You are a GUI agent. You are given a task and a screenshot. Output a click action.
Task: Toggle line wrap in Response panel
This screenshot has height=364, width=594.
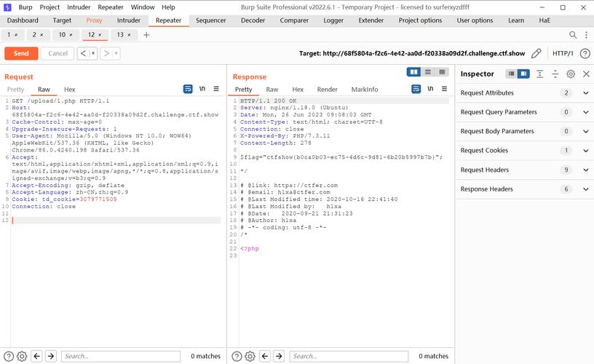tap(416, 89)
